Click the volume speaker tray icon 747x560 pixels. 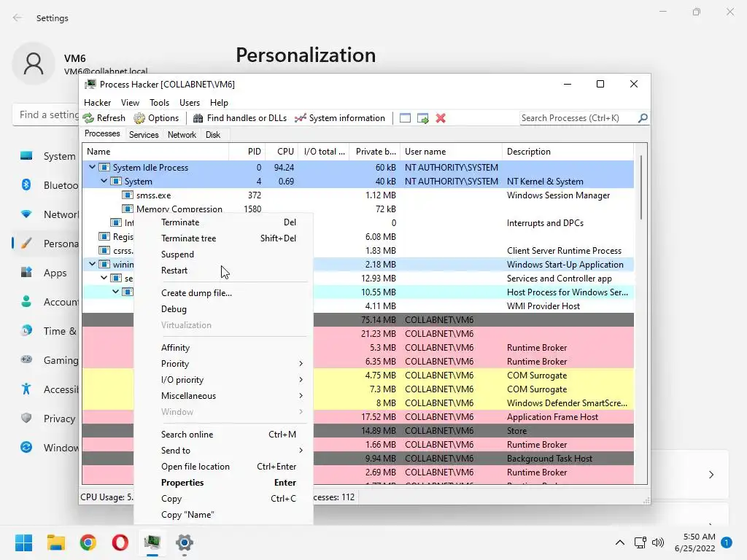(x=658, y=542)
